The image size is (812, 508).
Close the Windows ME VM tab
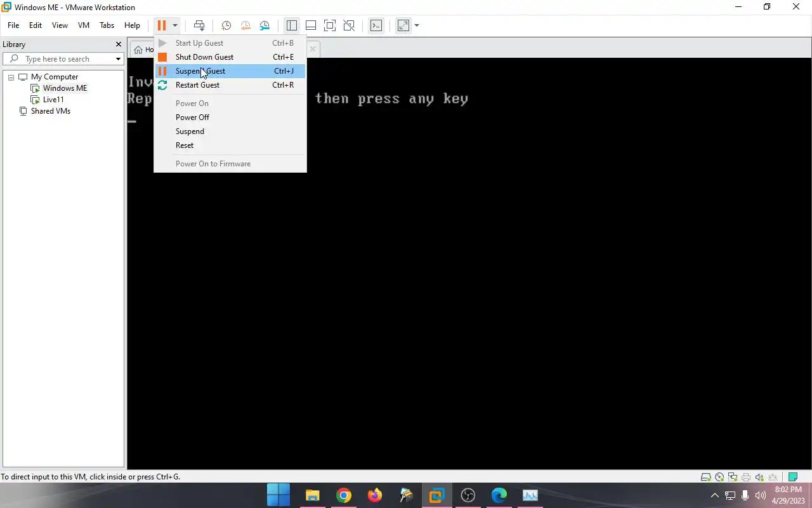(312, 49)
